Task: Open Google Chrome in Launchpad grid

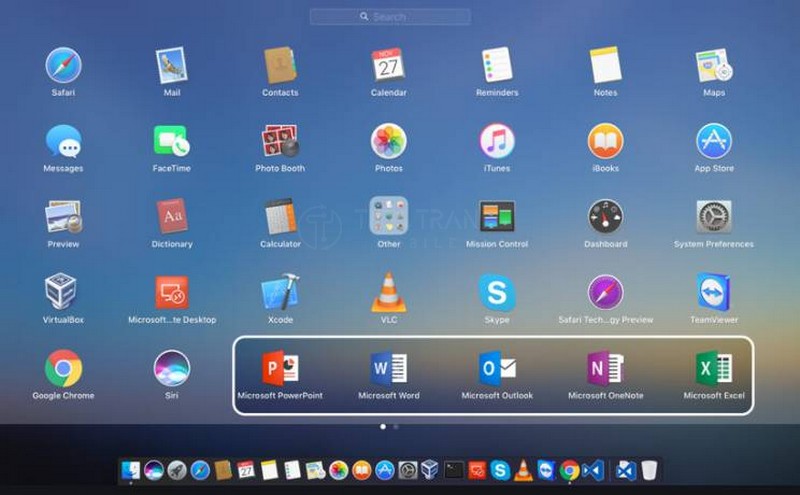Action: click(63, 369)
